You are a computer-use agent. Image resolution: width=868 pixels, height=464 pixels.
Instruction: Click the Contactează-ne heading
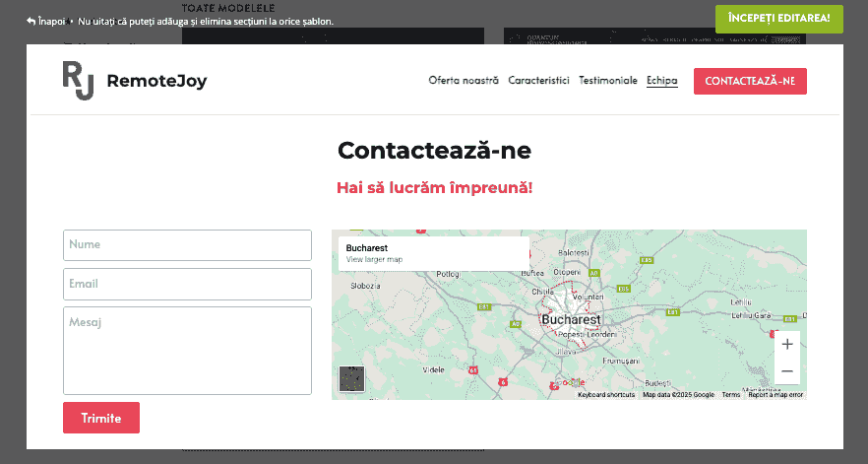(435, 150)
